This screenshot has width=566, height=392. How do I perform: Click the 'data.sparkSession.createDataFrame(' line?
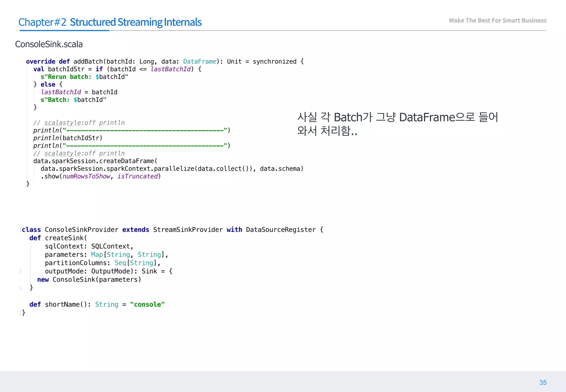pyautogui.click(x=95, y=161)
